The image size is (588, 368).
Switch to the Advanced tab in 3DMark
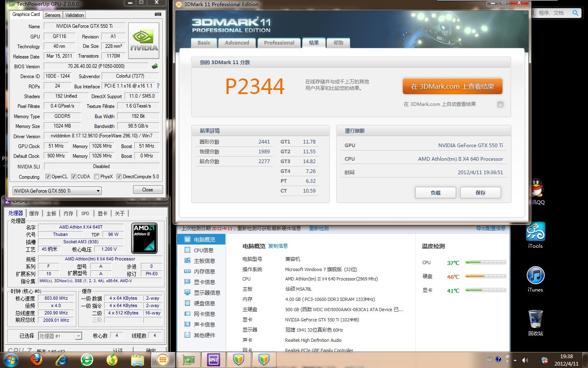pos(237,43)
